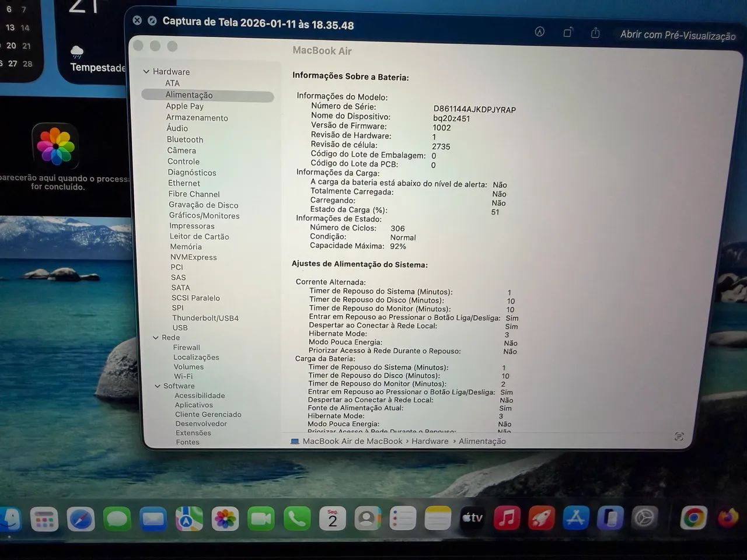Open Calendar showing Seg 2 in the Dock
Image resolution: width=747 pixels, height=560 pixels.
tap(332, 518)
